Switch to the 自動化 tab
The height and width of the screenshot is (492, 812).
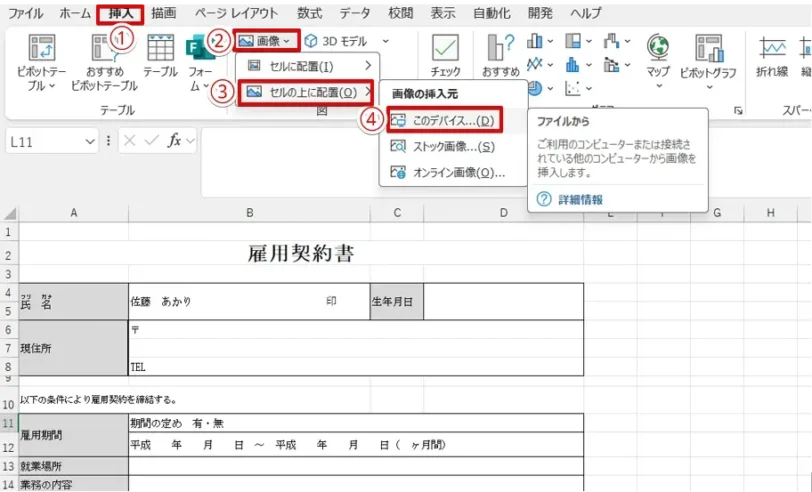click(x=492, y=13)
